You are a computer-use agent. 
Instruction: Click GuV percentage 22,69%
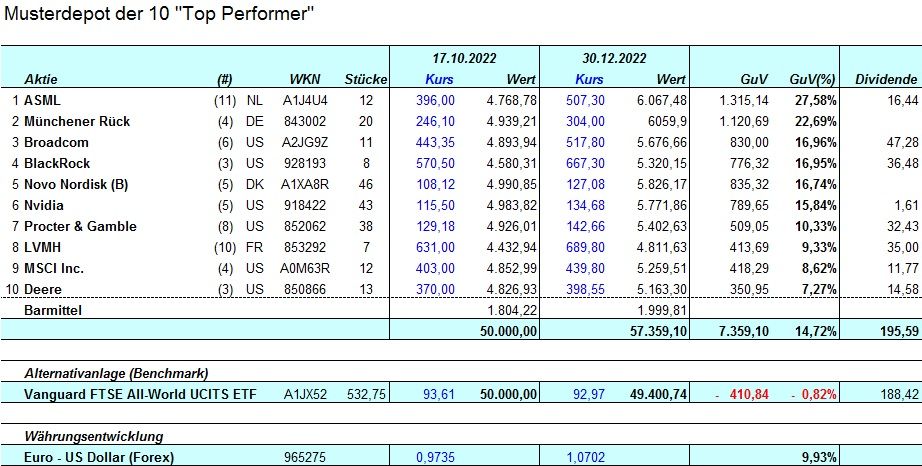point(816,122)
